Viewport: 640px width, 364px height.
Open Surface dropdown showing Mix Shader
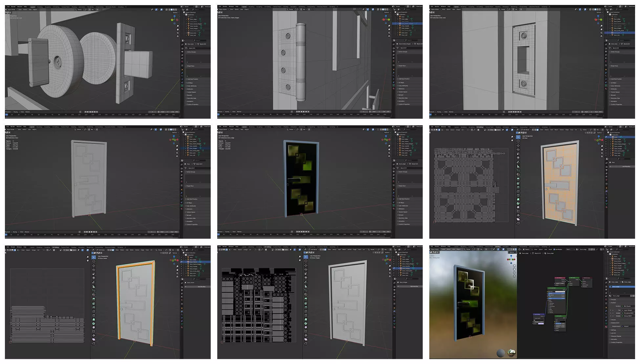point(628,306)
